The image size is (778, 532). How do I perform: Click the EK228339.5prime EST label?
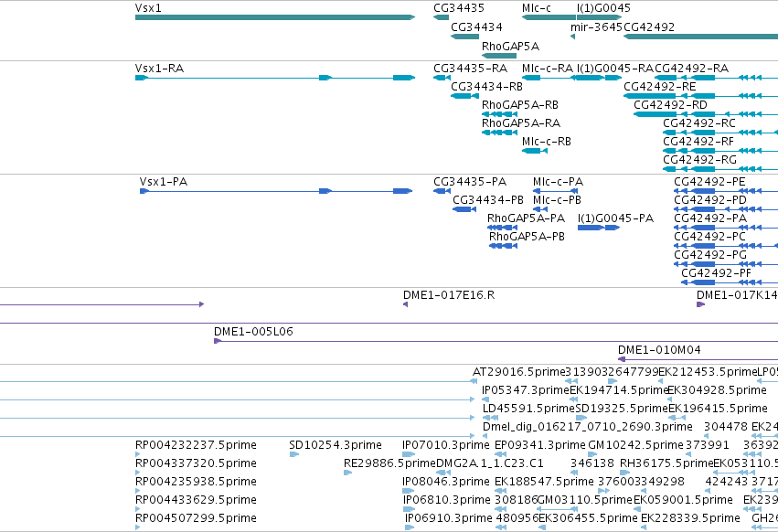click(x=690, y=518)
